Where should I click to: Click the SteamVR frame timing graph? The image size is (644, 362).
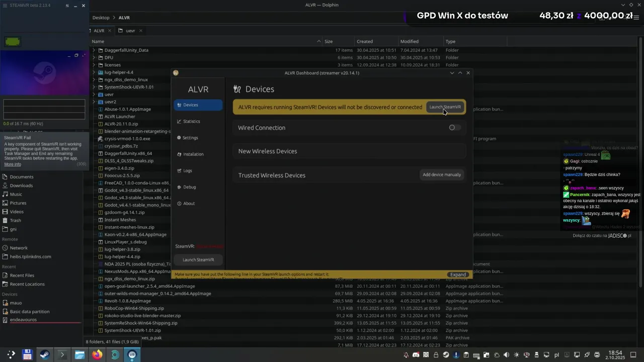tap(44, 109)
